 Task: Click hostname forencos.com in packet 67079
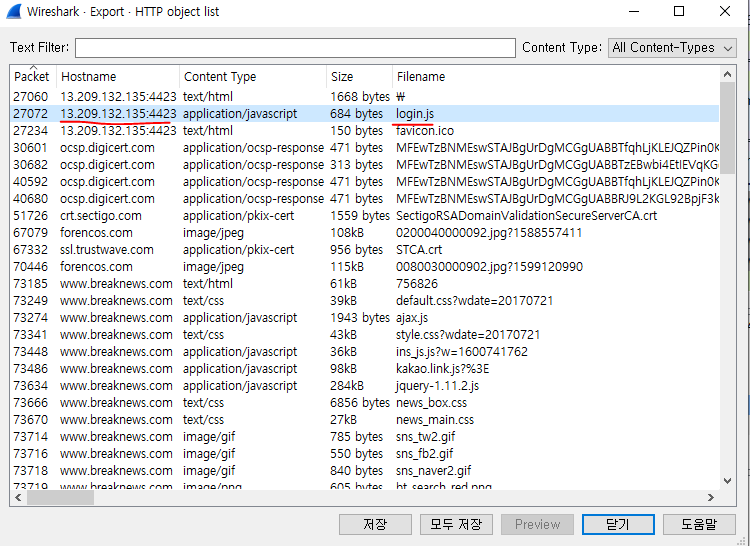96,233
